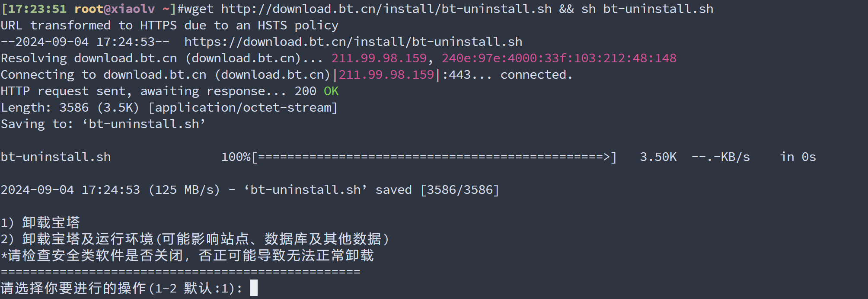
Task: Click the bt-uninstall.sh label beside the progress bar
Action: 56,157
